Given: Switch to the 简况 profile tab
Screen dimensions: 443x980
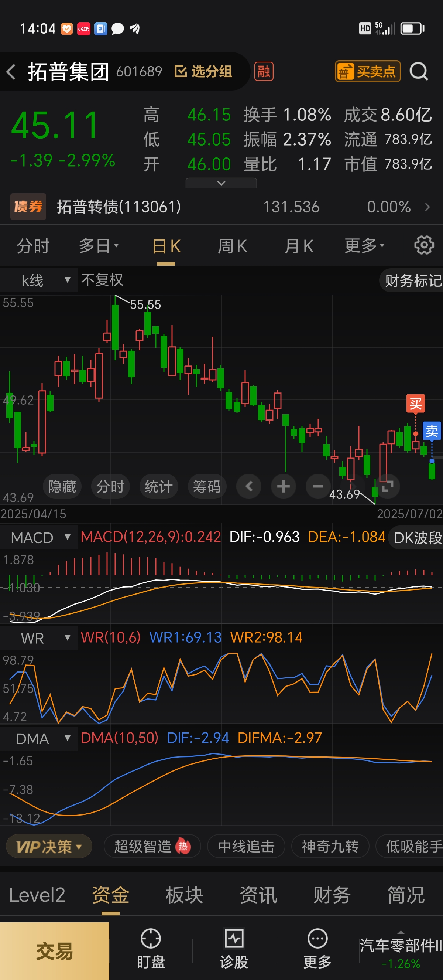Looking at the screenshot, I should [406, 895].
